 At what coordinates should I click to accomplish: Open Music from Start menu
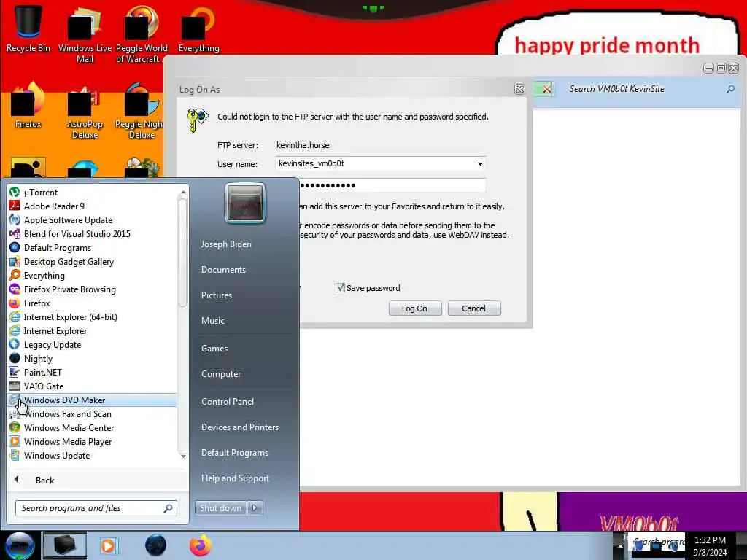[212, 321]
